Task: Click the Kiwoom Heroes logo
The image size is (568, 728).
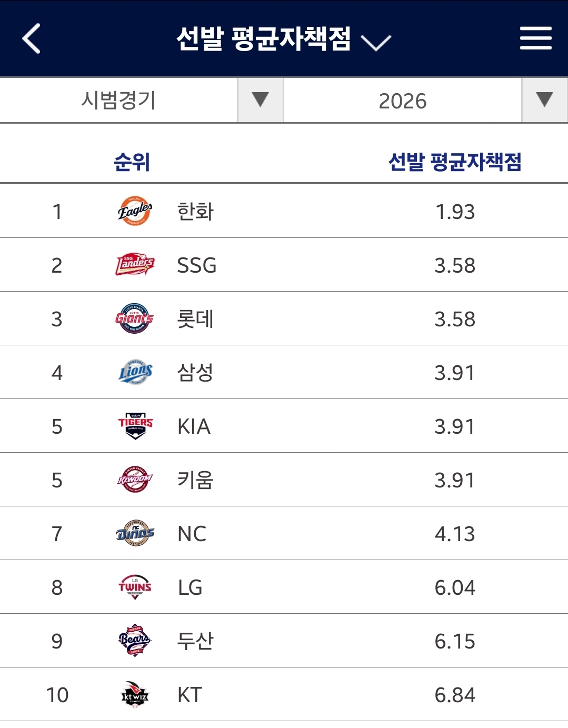Action: tap(135, 480)
